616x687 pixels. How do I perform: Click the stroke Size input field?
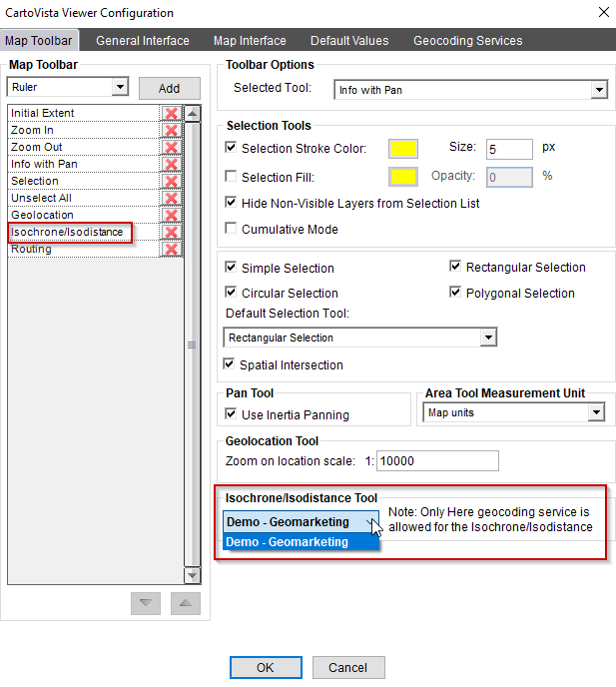(509, 150)
